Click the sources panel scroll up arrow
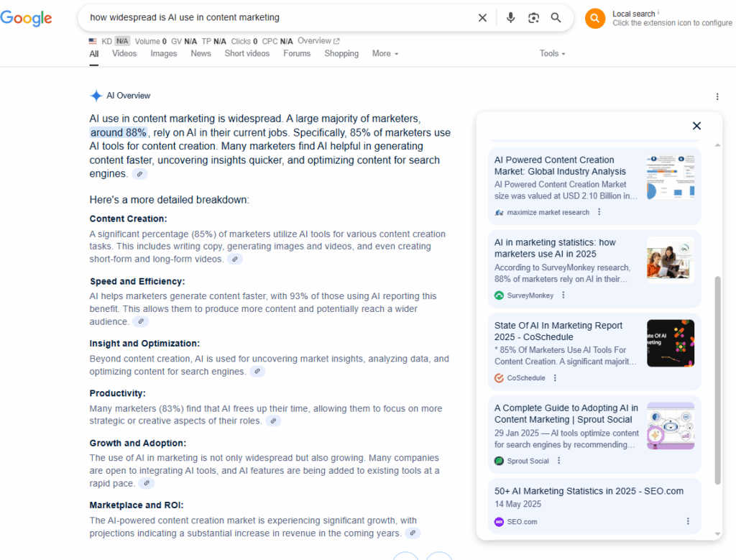736x560 pixels. pos(717,145)
